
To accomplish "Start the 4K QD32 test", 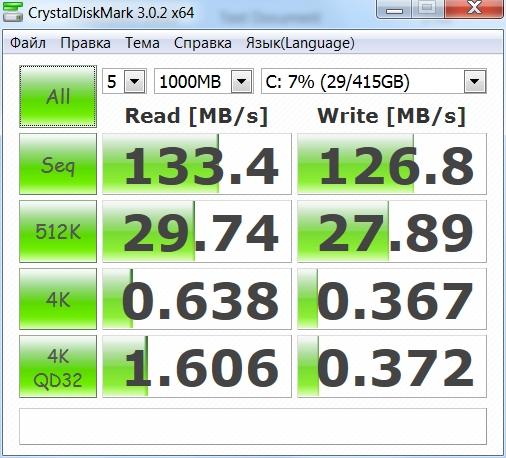I will 58,366.
